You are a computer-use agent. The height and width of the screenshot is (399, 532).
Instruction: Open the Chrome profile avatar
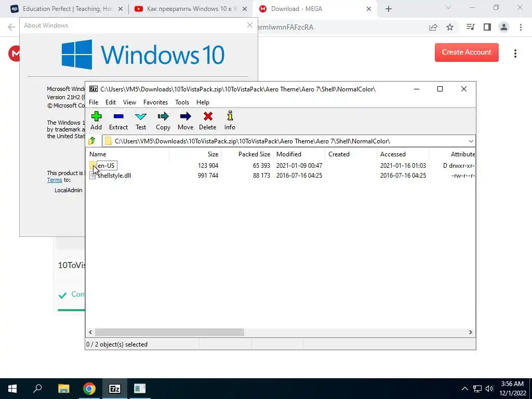click(x=504, y=27)
